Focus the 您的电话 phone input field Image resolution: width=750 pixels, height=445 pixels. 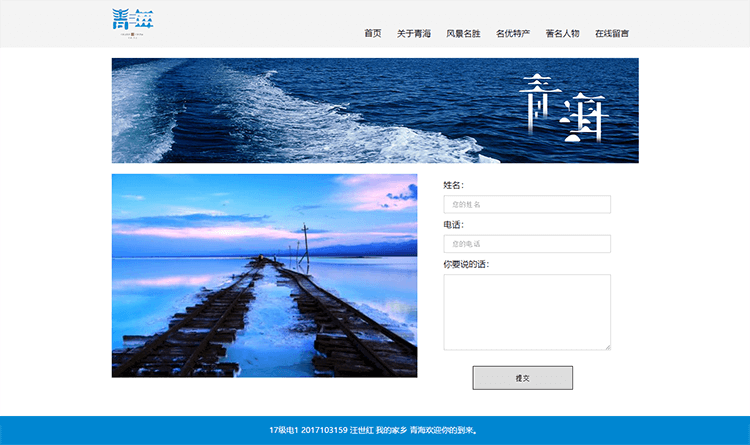(x=527, y=244)
